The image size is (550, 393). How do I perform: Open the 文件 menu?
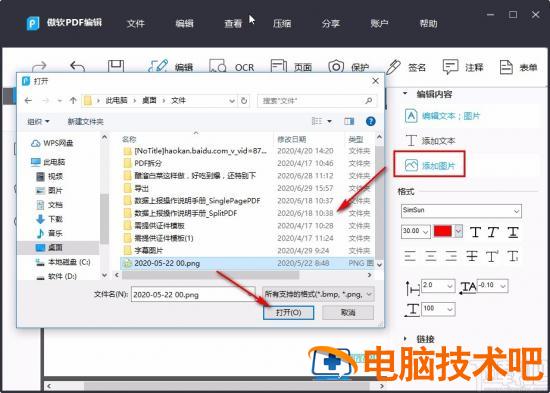(135, 24)
